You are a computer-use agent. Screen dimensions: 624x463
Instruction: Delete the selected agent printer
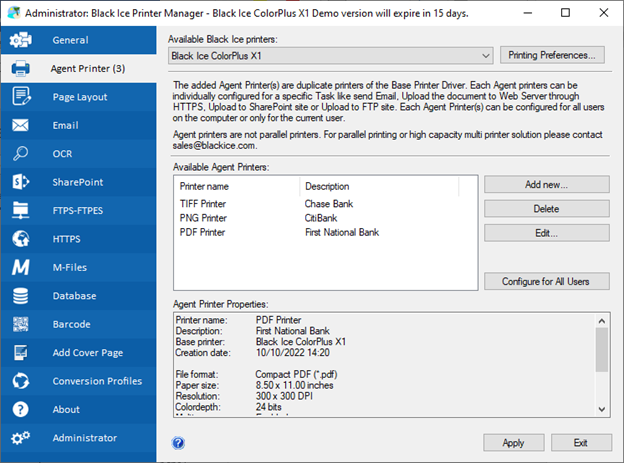pos(546,209)
